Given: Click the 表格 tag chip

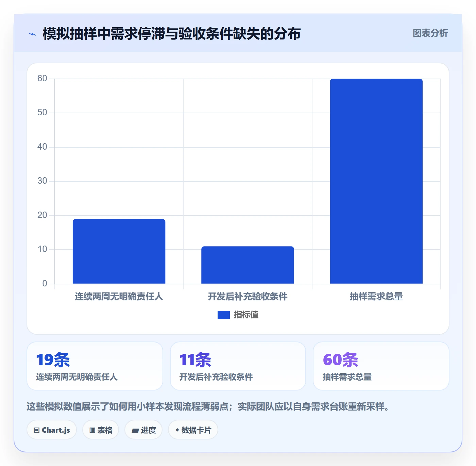Looking at the screenshot, I should coord(101,430).
